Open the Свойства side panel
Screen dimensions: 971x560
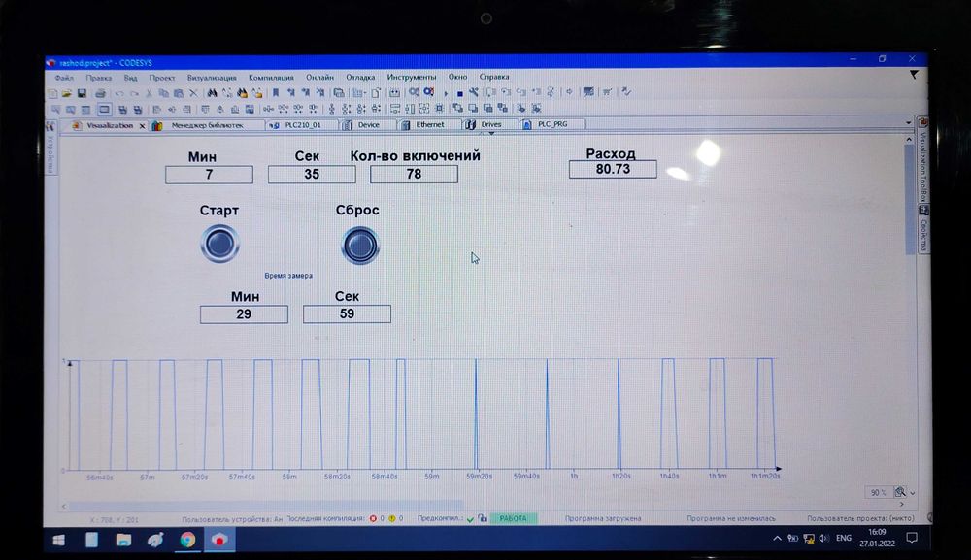point(923,229)
